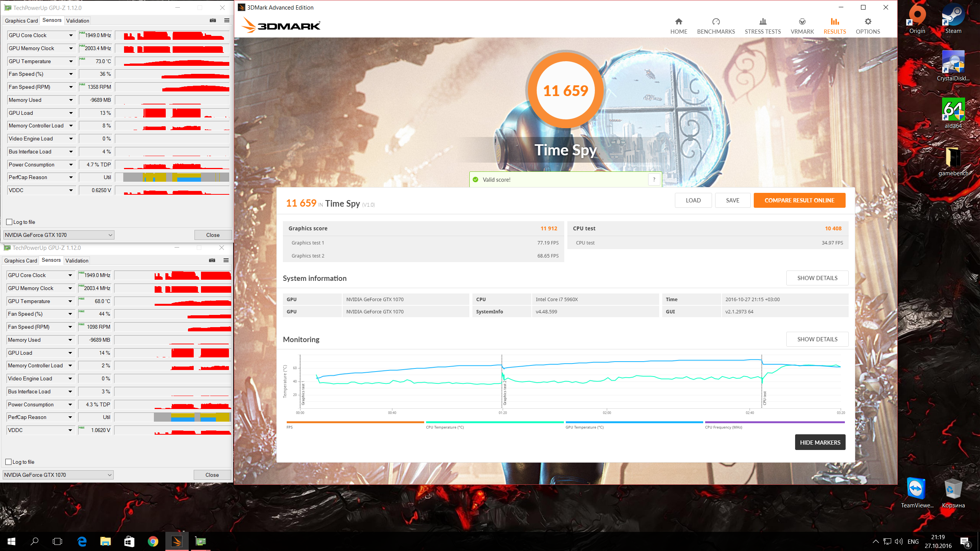The width and height of the screenshot is (980, 551).
Task: Click the valid score help question mark
Action: click(x=654, y=179)
